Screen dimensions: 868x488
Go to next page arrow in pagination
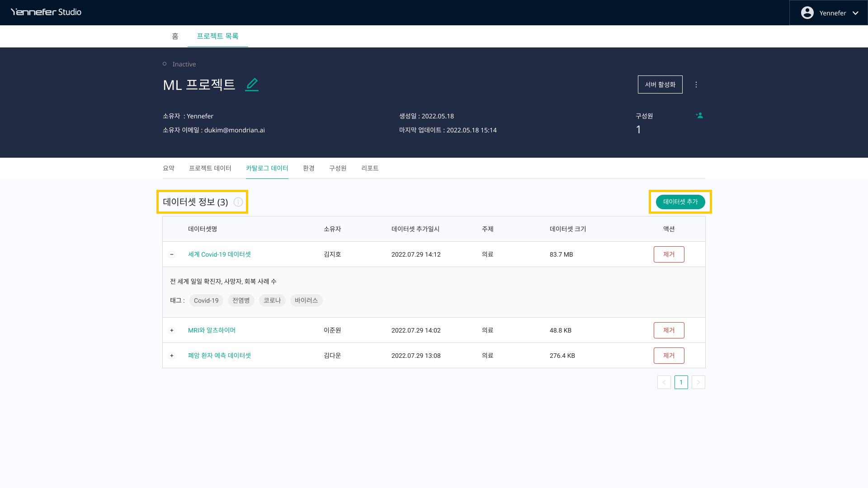pos(698,382)
